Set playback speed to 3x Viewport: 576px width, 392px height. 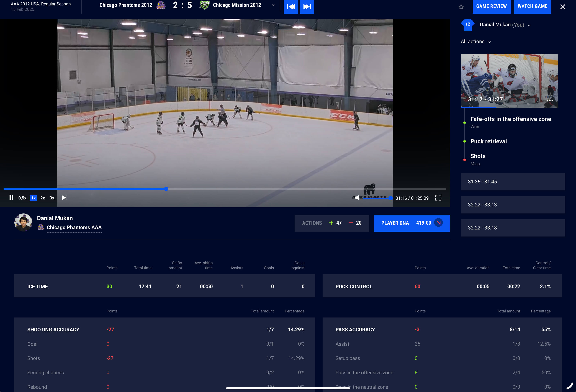click(x=52, y=198)
